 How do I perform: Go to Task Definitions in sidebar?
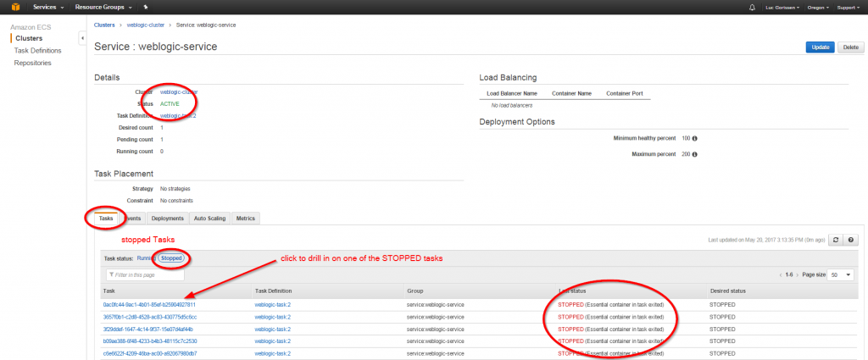pos(37,51)
